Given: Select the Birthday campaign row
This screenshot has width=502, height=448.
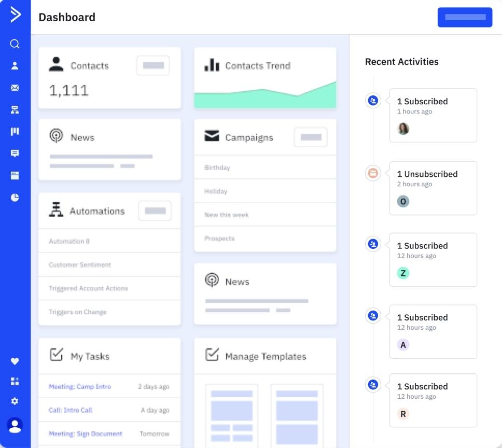Looking at the screenshot, I should 265,167.
